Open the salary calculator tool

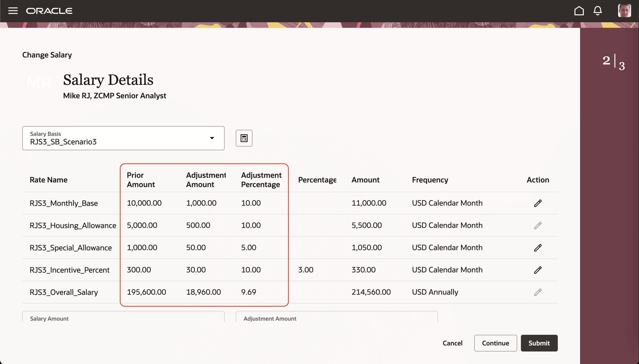pyautogui.click(x=244, y=138)
